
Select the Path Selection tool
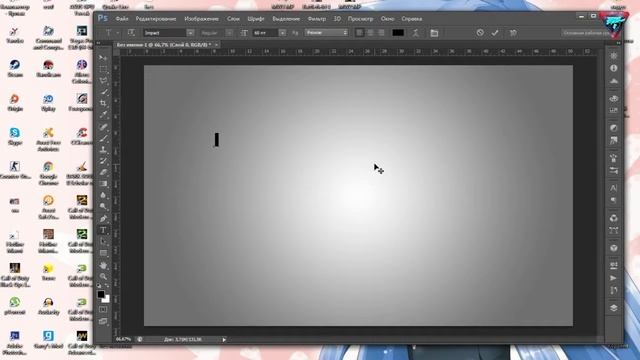(103, 242)
